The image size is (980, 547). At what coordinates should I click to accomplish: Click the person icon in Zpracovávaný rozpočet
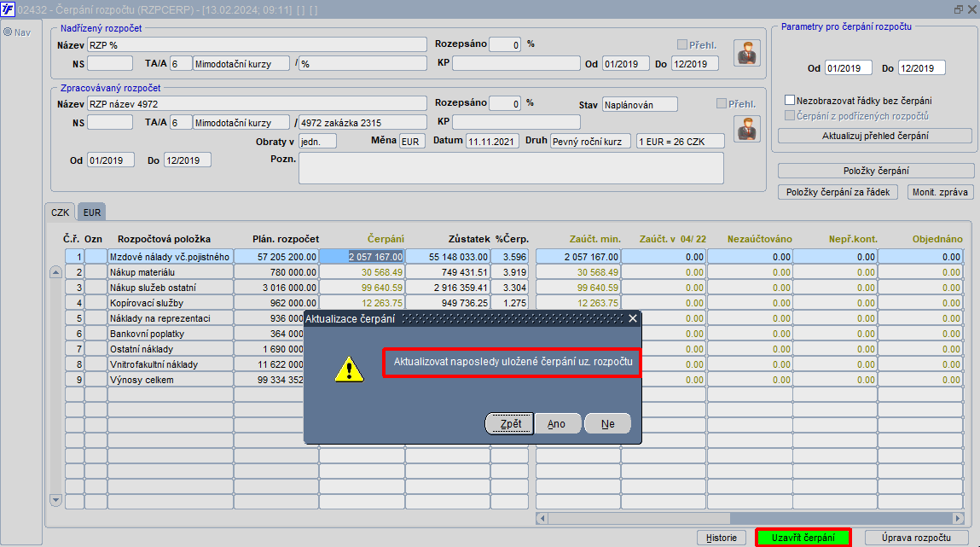click(x=747, y=129)
